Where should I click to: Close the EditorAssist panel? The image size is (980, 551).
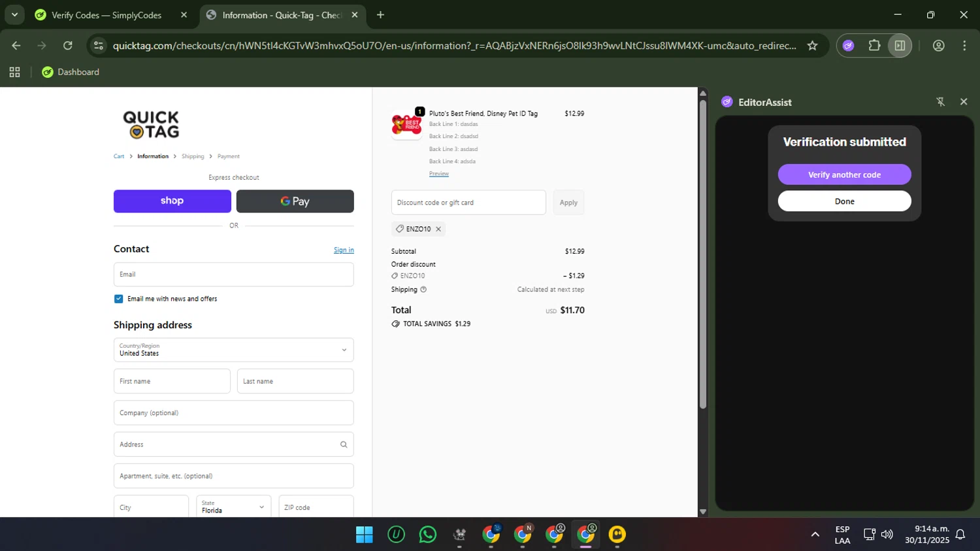[964, 101]
